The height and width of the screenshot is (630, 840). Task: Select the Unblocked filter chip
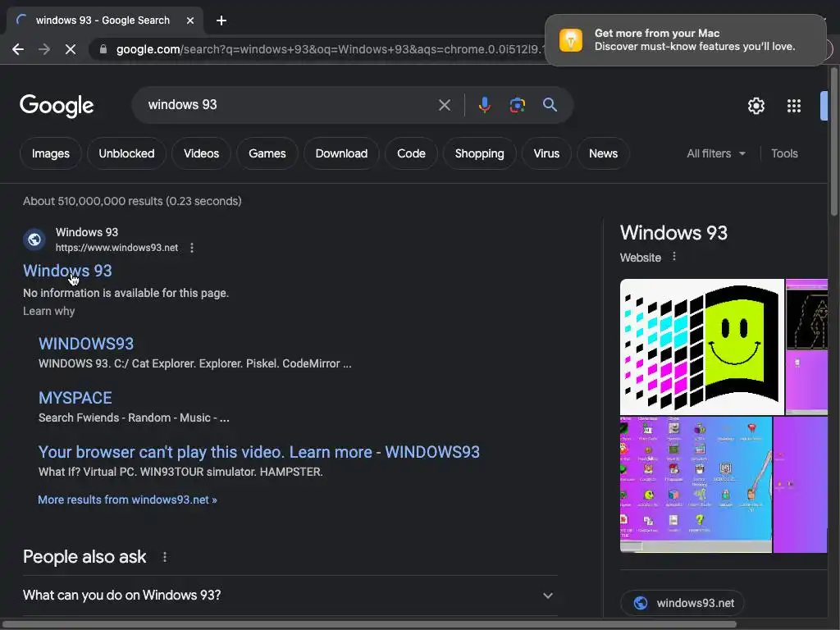pyautogui.click(x=126, y=153)
